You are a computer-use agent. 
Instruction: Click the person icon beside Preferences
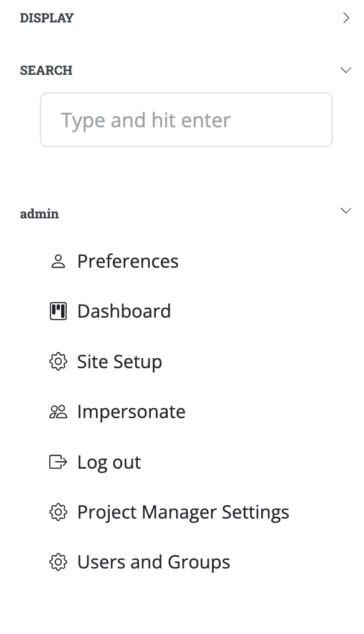pos(58,261)
